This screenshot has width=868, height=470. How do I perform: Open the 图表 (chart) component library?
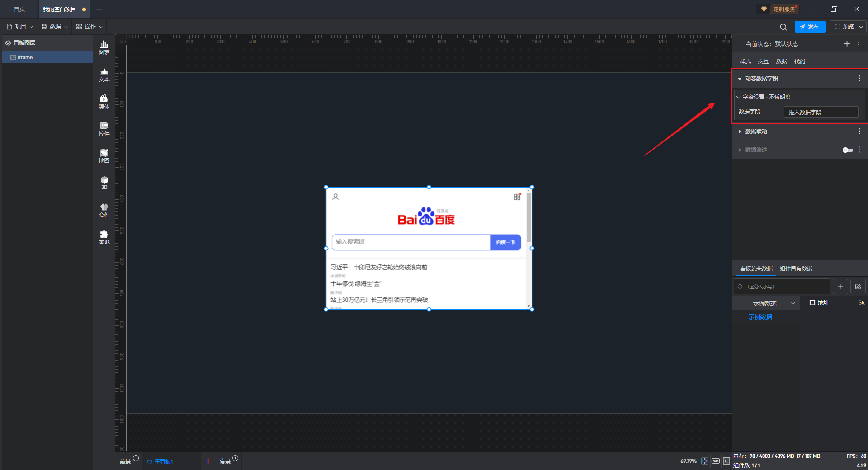[104, 47]
